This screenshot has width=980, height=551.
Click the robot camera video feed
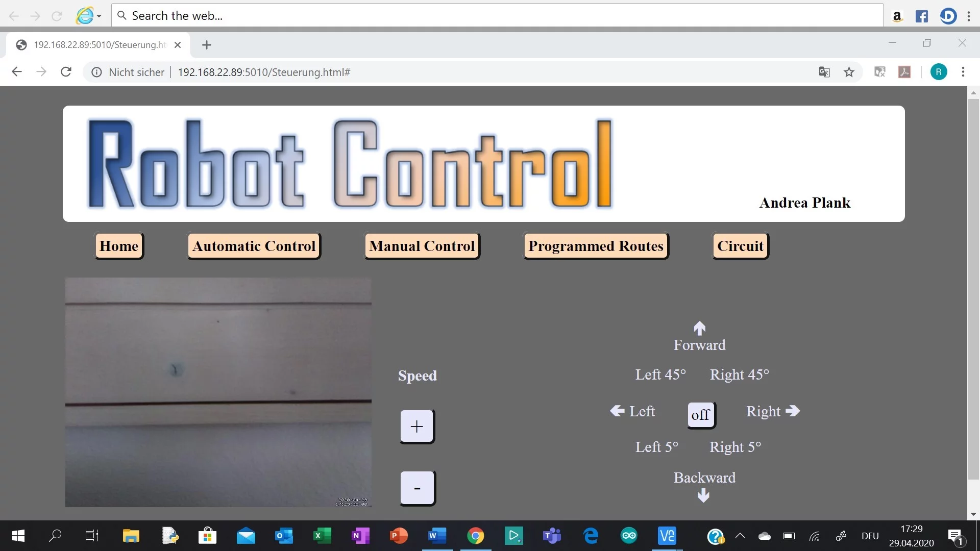218,392
